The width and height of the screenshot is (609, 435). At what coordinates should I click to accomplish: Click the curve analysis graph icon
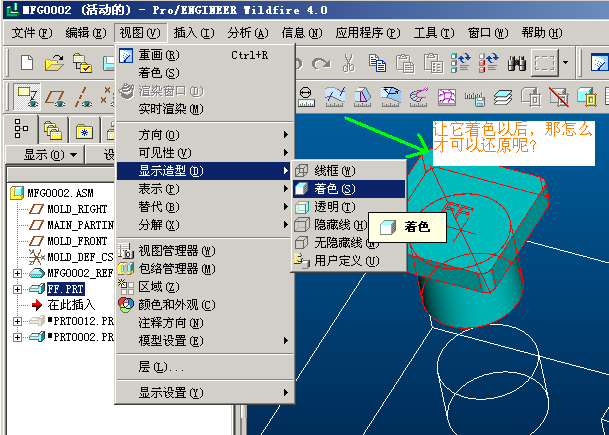335,97
